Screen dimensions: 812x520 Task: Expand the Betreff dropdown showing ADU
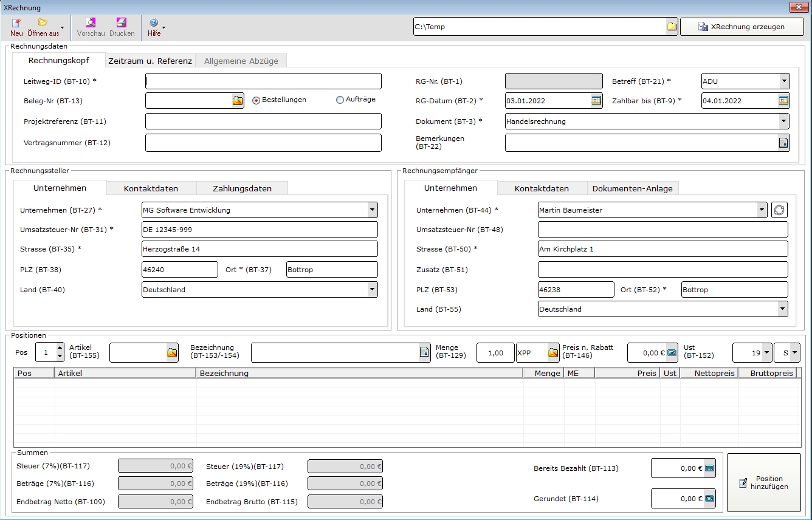pyautogui.click(x=784, y=81)
